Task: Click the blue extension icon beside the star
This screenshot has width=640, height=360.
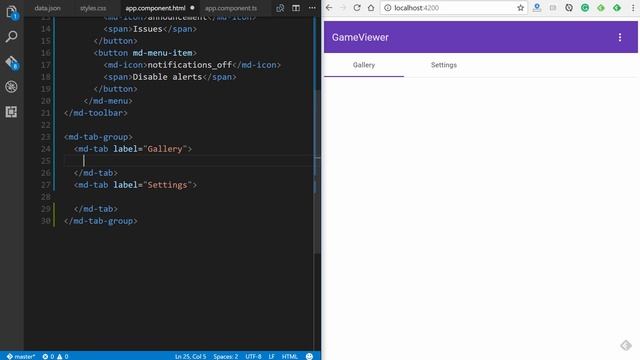Action: point(537,8)
